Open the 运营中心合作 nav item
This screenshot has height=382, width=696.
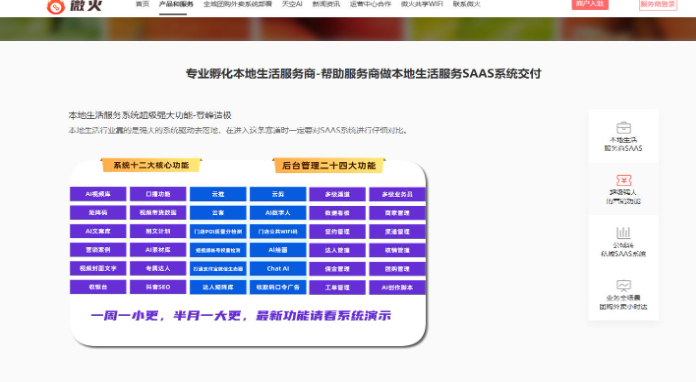(x=370, y=4)
